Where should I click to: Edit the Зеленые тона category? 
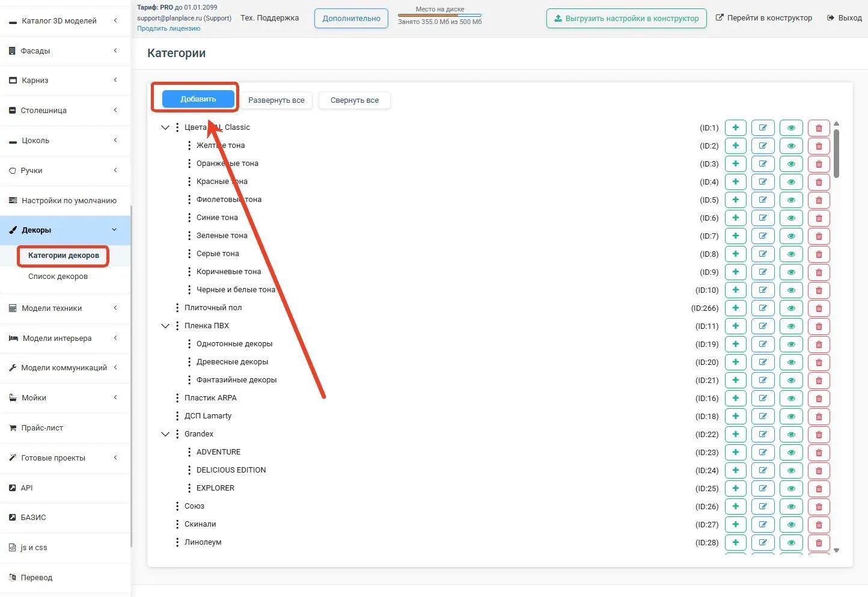tap(763, 236)
